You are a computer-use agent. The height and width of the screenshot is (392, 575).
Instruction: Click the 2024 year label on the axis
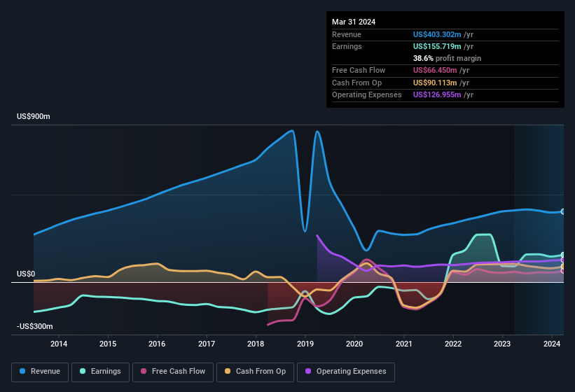point(551,344)
